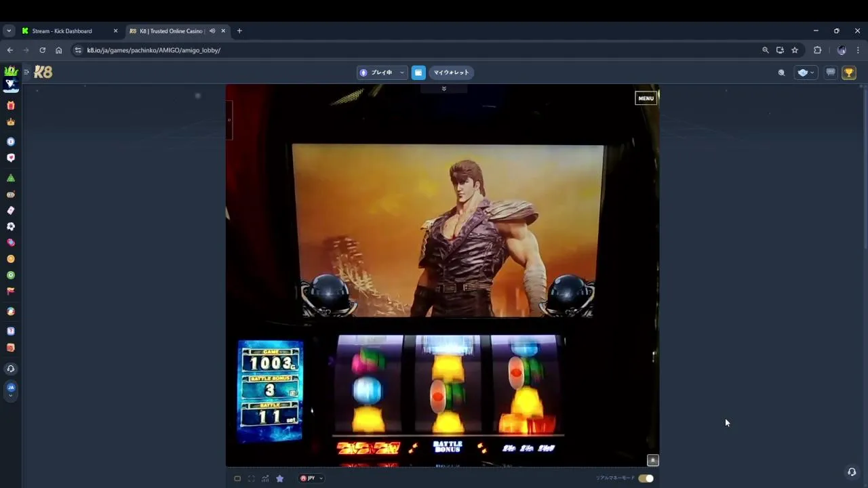This screenshot has width=868, height=488.
Task: Open the browser zoom magnifier icon
Action: [x=766, y=50]
